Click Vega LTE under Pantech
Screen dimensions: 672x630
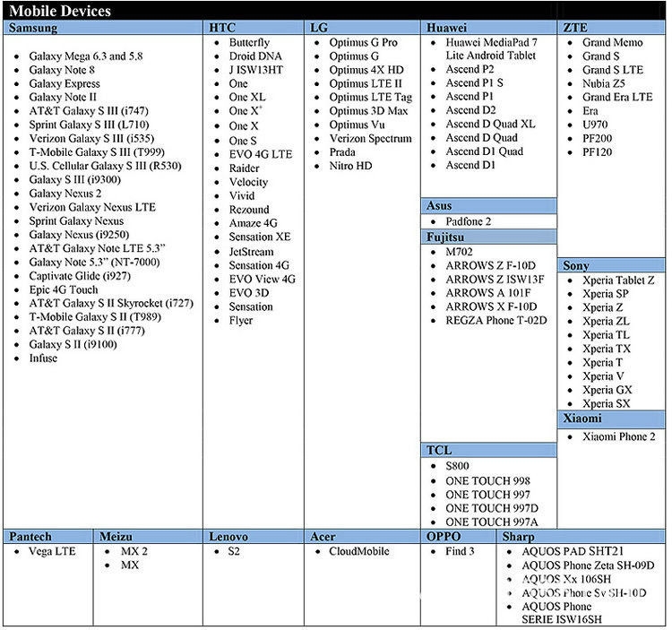click(x=52, y=551)
